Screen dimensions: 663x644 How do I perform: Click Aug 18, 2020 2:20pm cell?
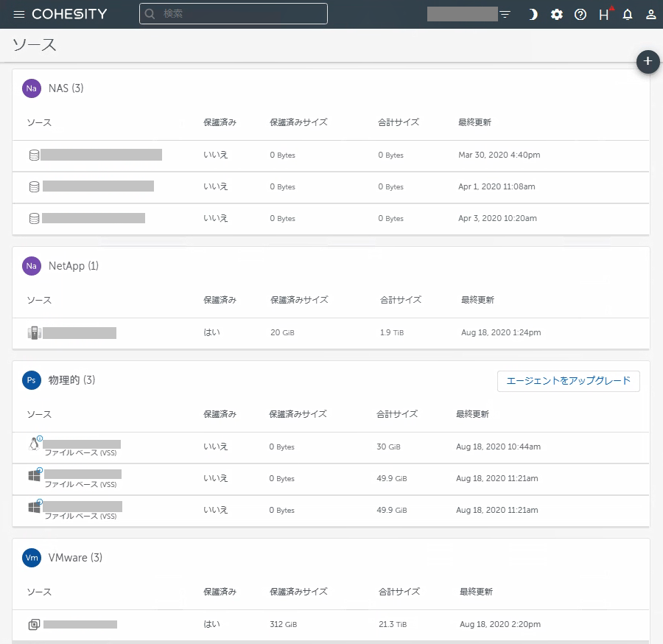coord(500,625)
